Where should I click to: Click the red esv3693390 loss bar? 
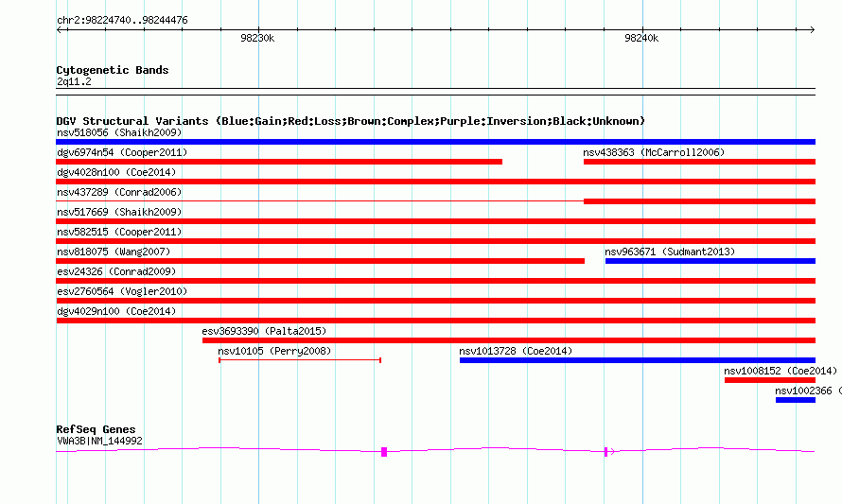[x=509, y=340]
